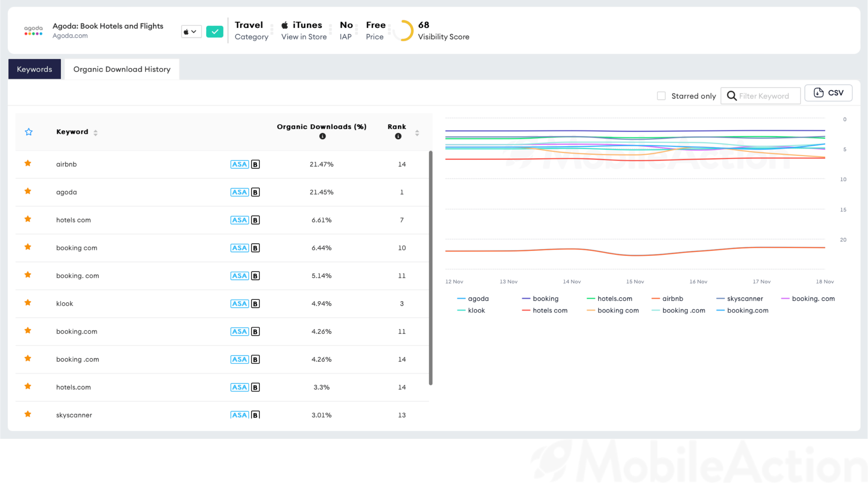Click the Visibility Score progress ring
Screen dimensions: 868x484
(x=403, y=31)
